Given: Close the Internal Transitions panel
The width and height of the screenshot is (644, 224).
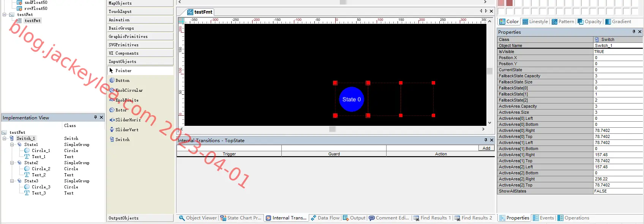Looking at the screenshot, I should pyautogui.click(x=492, y=140).
